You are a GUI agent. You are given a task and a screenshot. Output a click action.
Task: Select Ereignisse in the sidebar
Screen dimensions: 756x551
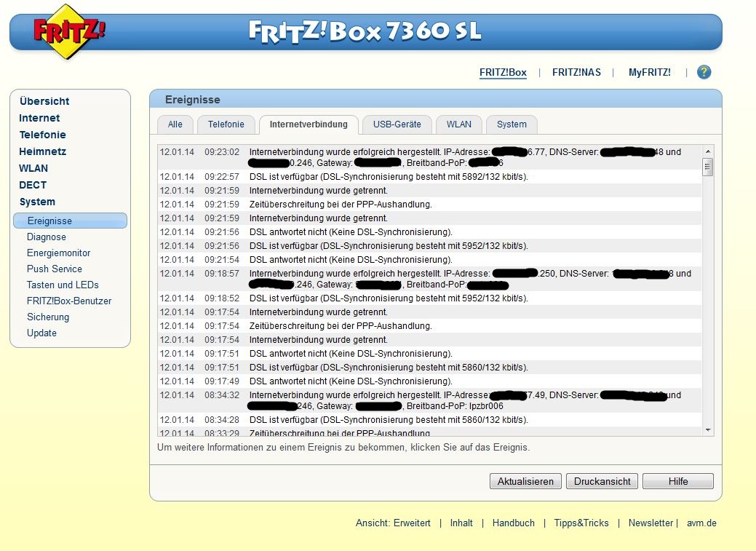[x=71, y=221]
